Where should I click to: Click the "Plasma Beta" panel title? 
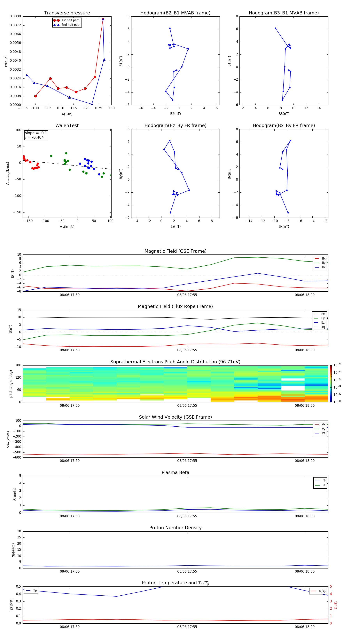[x=175, y=473]
